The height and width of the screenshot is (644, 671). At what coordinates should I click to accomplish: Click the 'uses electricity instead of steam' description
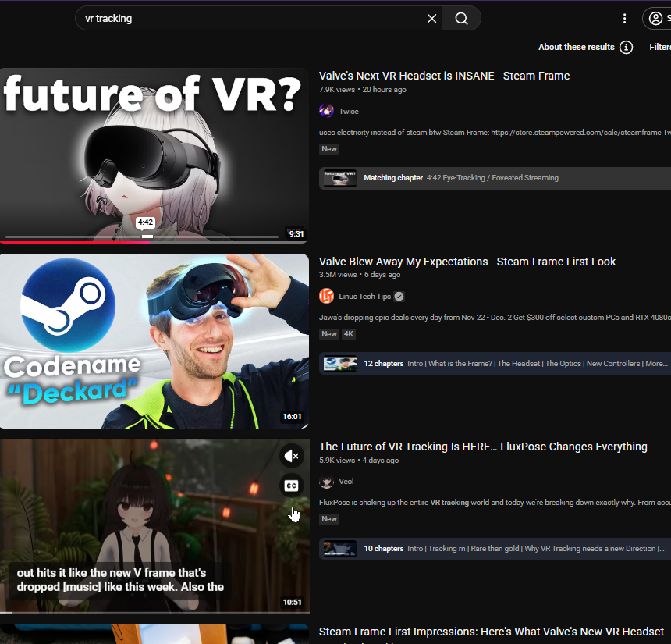495,132
